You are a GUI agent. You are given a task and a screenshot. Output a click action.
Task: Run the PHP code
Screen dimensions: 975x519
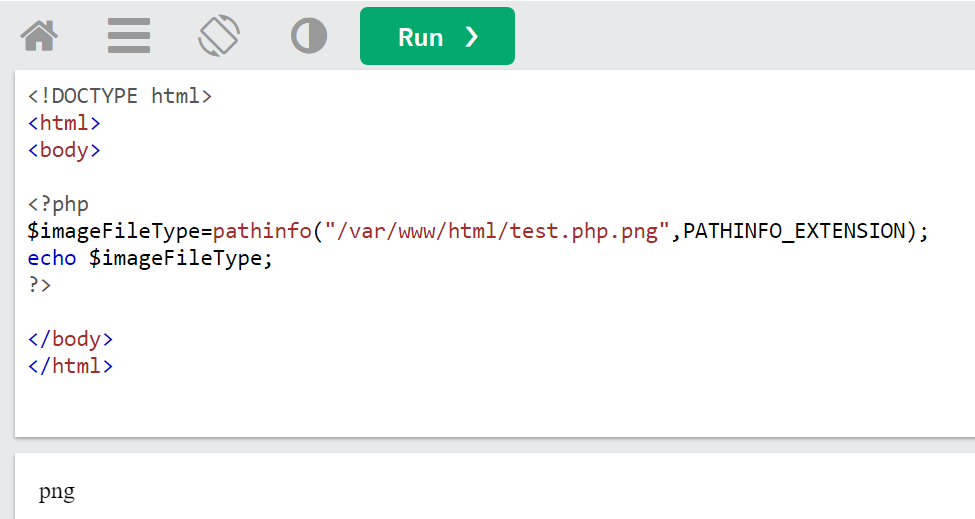437,36
